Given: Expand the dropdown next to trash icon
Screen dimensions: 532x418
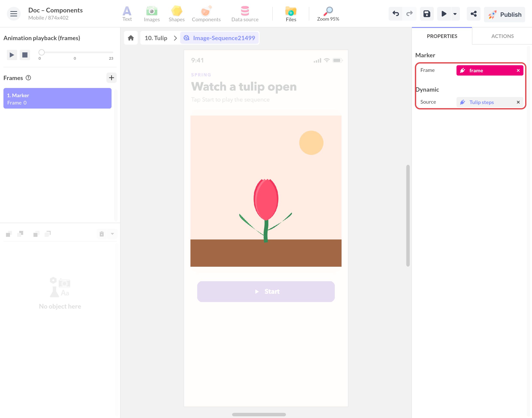Looking at the screenshot, I should (112, 234).
